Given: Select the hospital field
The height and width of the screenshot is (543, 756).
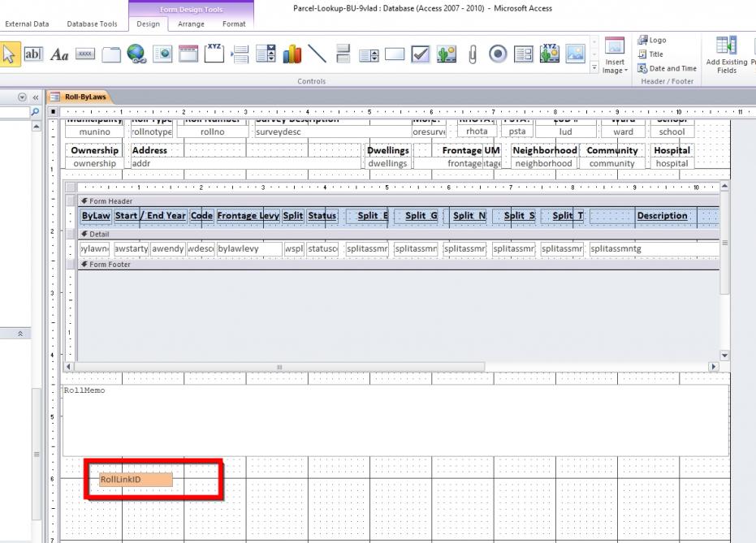Looking at the screenshot, I should click(x=672, y=163).
